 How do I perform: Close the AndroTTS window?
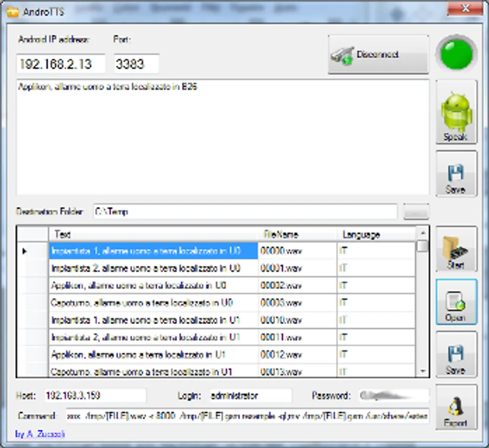coord(465,8)
